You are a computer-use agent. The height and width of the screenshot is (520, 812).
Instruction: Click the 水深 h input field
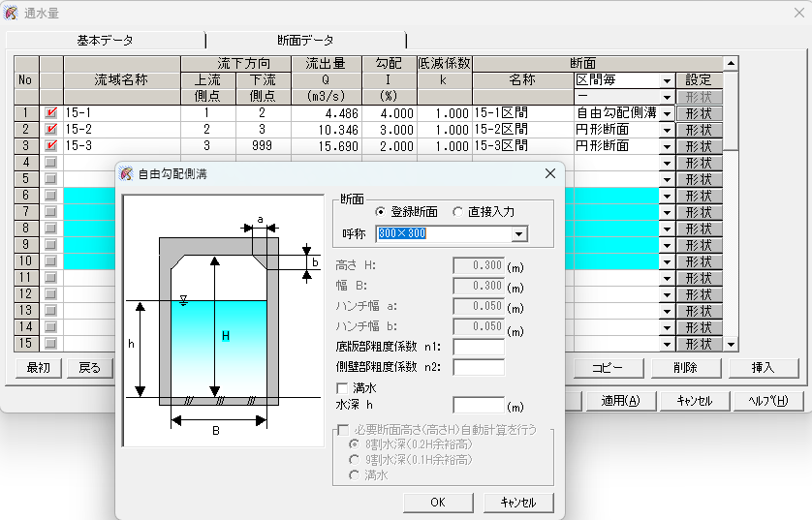[478, 406]
